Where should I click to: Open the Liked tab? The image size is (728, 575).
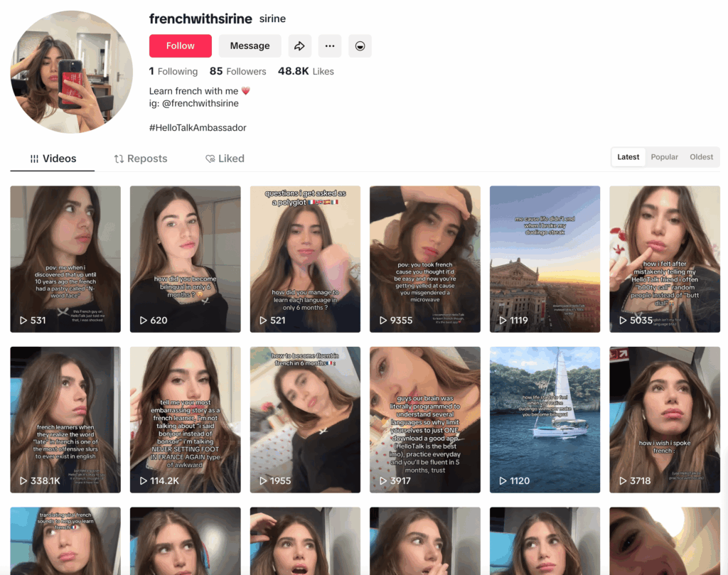click(225, 158)
